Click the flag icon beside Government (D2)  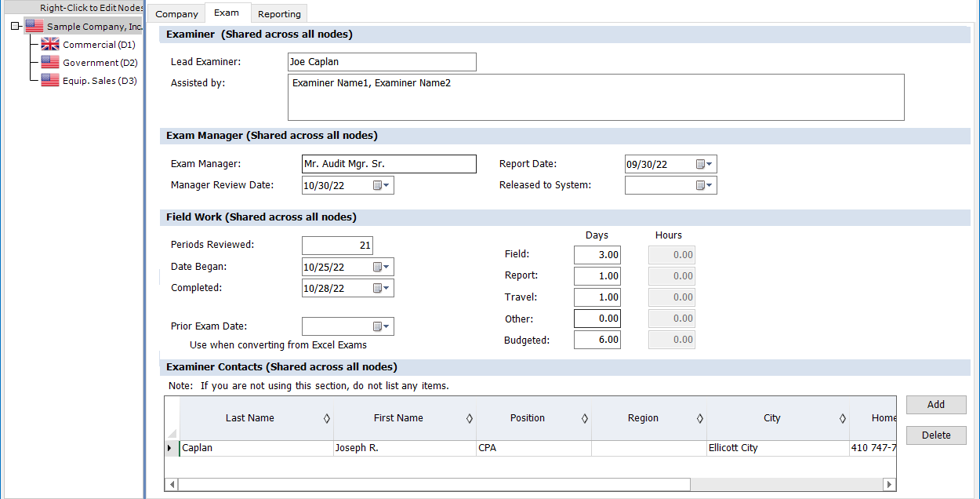(x=50, y=63)
